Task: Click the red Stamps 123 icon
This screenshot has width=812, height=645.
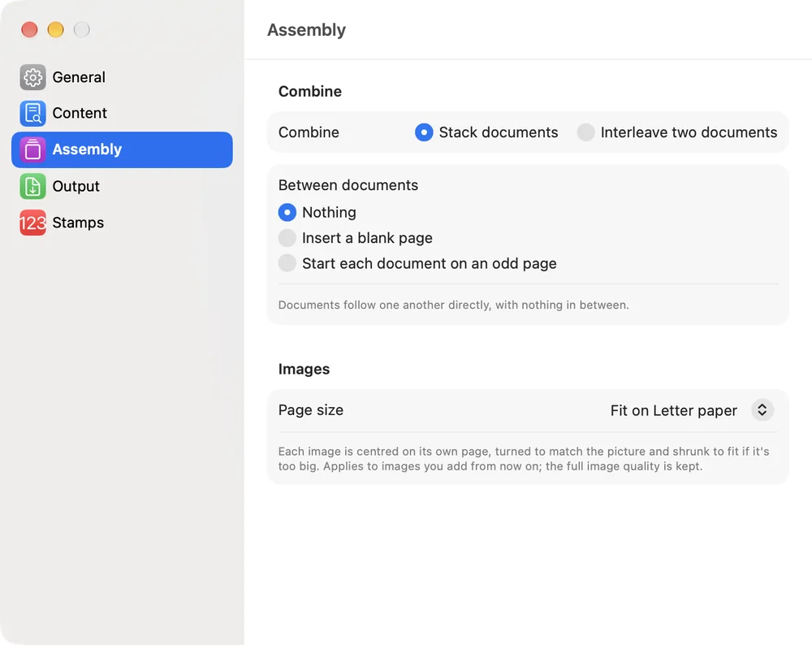Action: coord(32,223)
